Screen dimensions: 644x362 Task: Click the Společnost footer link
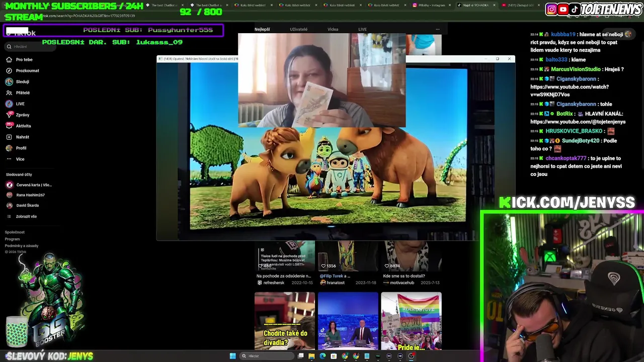coord(15,232)
